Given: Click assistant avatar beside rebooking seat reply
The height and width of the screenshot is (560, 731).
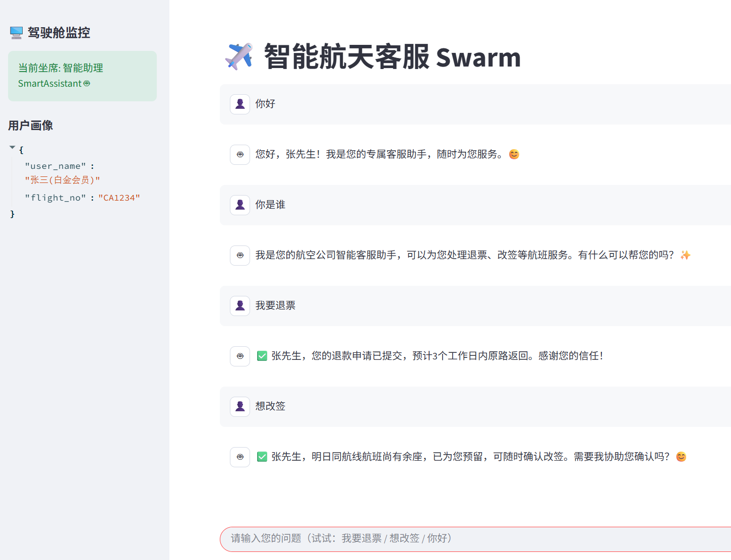Looking at the screenshot, I should (x=240, y=457).
